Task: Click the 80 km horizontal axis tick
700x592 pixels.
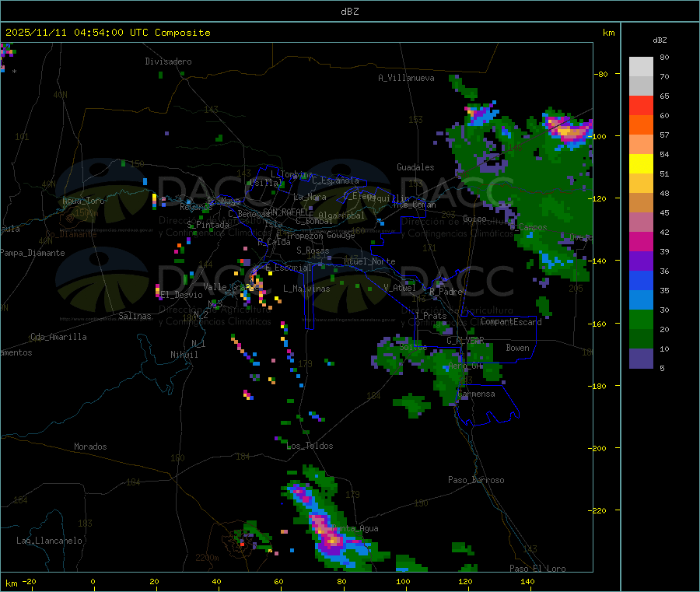Action: 341,582
